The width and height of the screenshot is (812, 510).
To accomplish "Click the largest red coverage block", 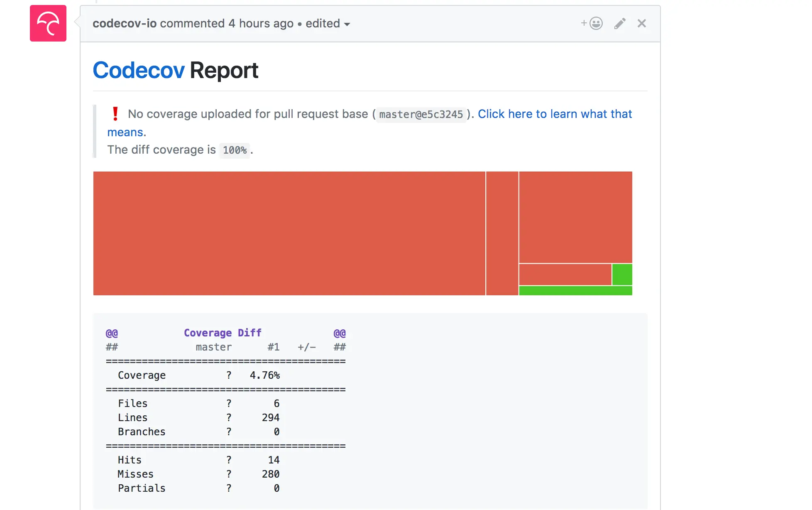I will coord(289,233).
